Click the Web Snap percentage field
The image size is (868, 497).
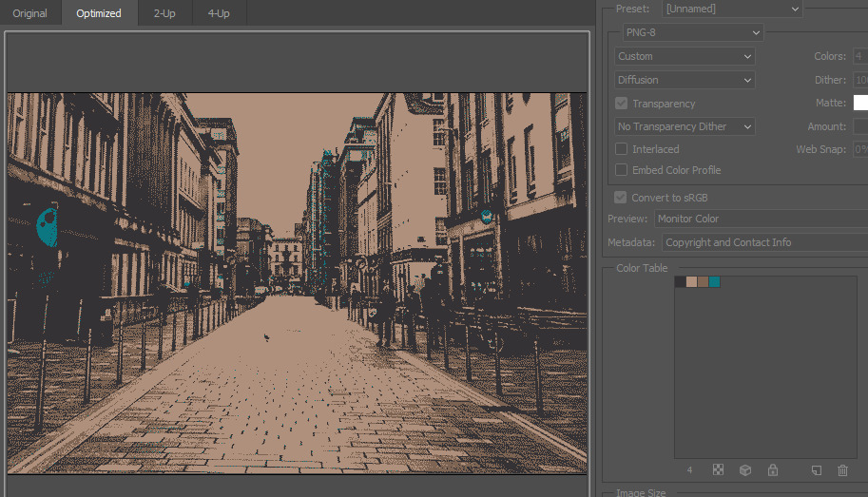[x=860, y=149]
